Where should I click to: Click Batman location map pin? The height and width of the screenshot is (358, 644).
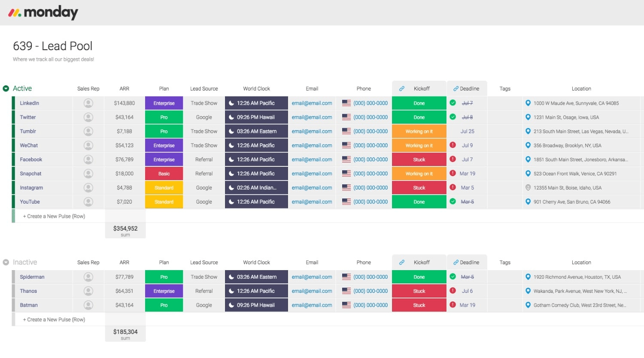pyautogui.click(x=528, y=305)
